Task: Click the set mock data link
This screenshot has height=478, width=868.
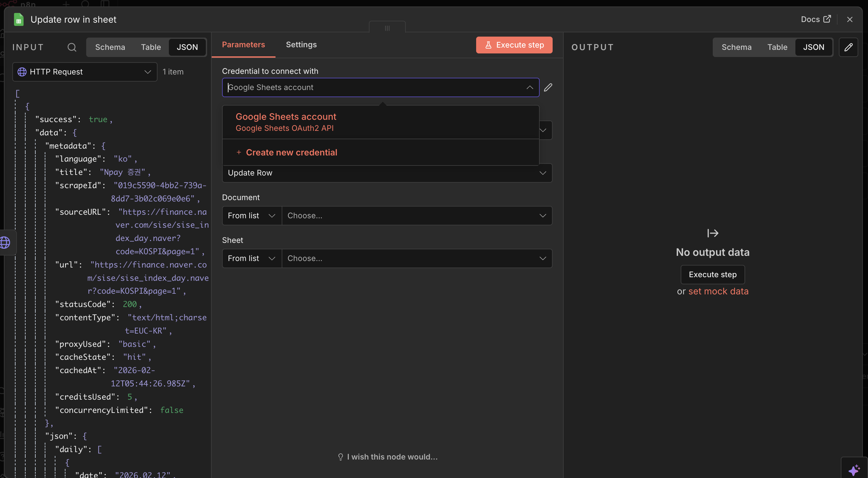Action: 718,291
